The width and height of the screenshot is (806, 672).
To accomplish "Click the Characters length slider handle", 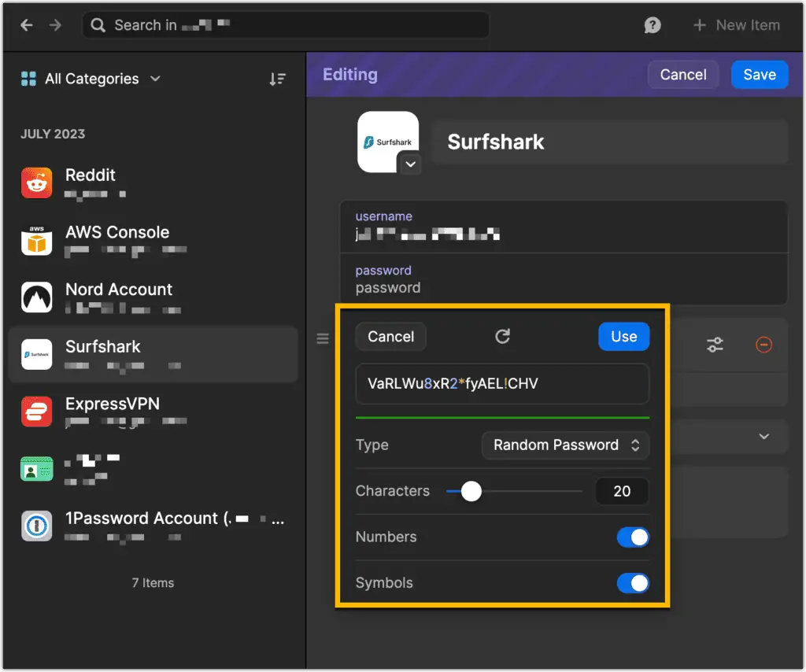I will tap(471, 491).
